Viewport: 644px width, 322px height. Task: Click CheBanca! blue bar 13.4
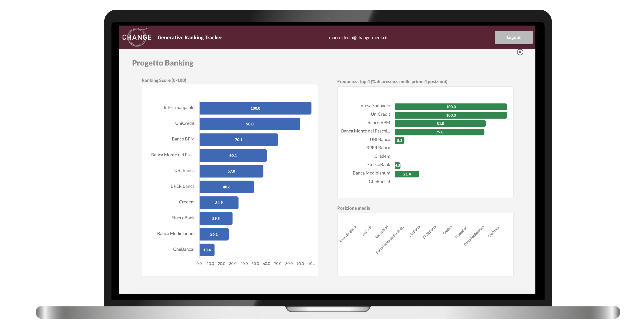point(207,250)
